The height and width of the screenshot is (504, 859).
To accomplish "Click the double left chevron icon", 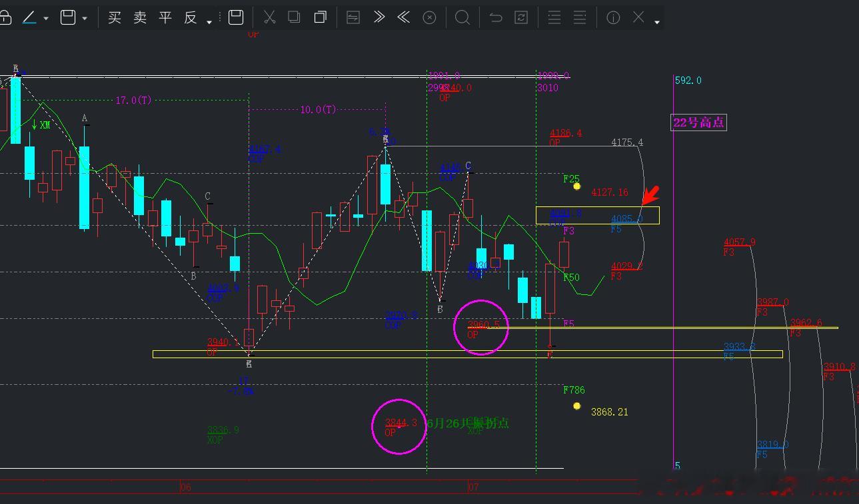I will pos(403,17).
